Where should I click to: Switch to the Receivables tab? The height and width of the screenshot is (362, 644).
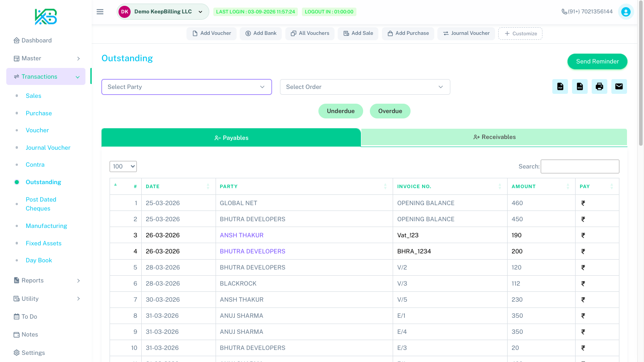click(494, 137)
